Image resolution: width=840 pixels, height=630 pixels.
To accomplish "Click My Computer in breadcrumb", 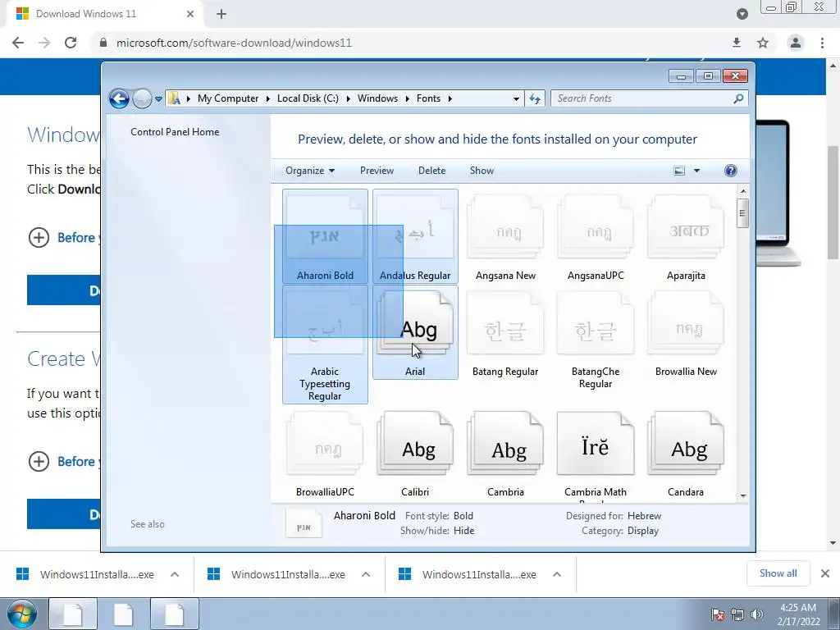I will [x=228, y=98].
